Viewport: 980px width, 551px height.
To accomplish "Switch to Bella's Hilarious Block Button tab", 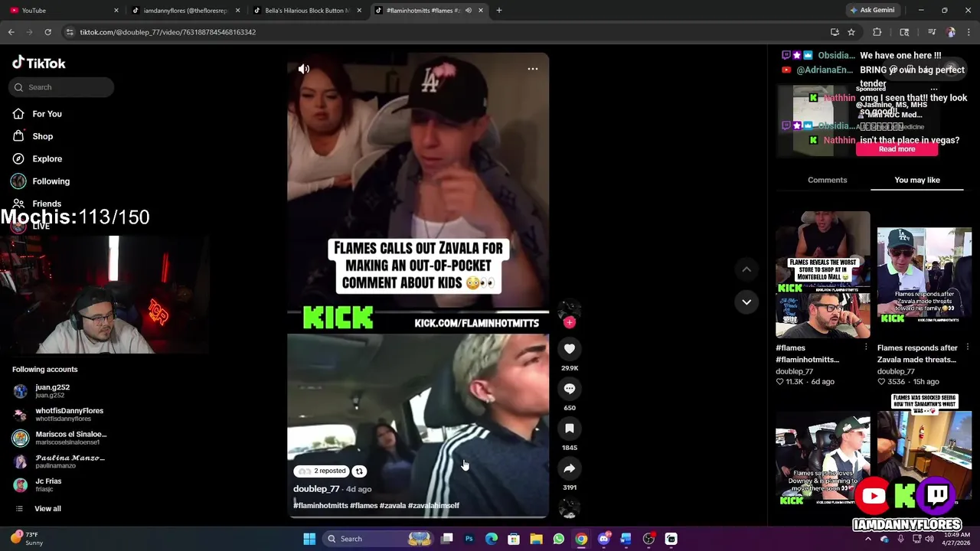I will coord(308,10).
